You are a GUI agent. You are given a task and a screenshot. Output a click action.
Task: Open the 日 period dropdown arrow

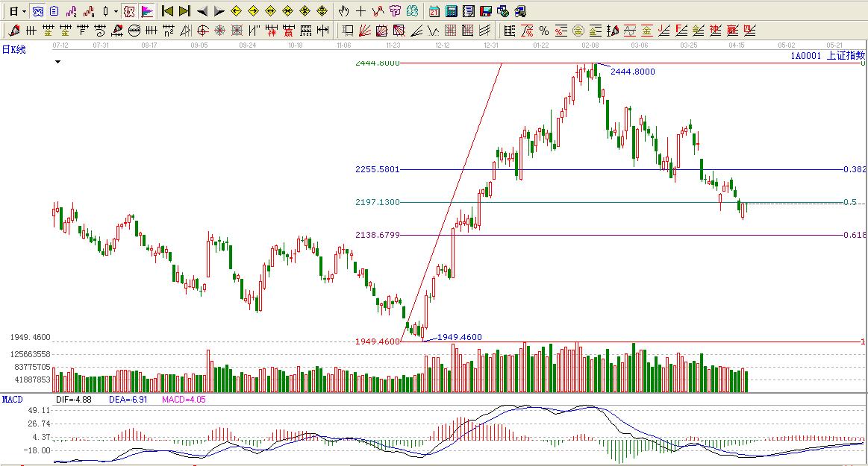(x=24, y=11)
